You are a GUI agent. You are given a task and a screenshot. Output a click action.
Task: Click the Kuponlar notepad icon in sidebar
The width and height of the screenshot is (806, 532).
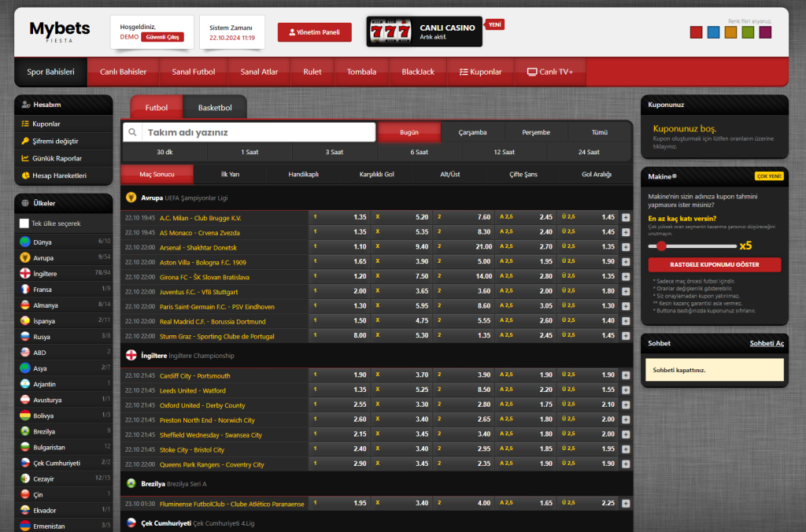(25, 124)
